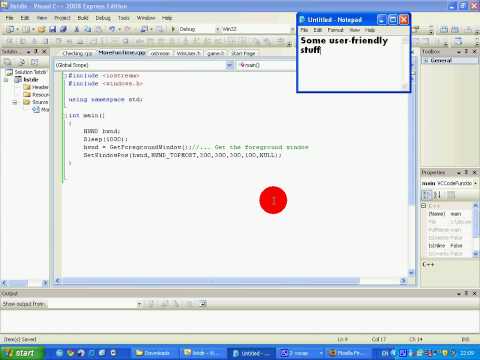Image resolution: width=480 pixels, height=360 pixels.
Task: Open the Debug configuration dropdown
Action: click(x=217, y=29)
